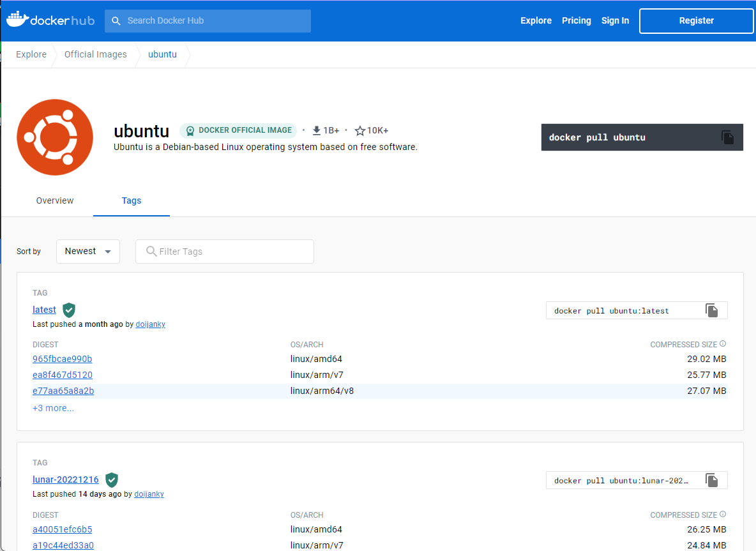Copy docker pull ubuntu:lunar command
This screenshot has height=551, width=756.
(712, 480)
